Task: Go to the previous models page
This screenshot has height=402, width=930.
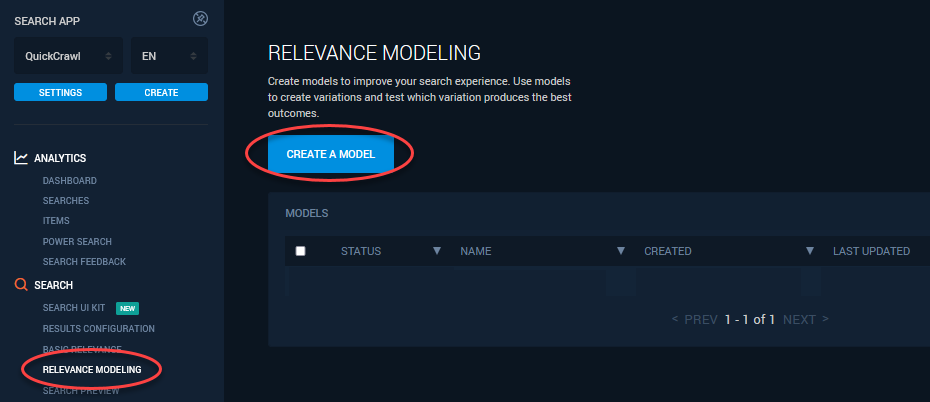Action: point(695,320)
